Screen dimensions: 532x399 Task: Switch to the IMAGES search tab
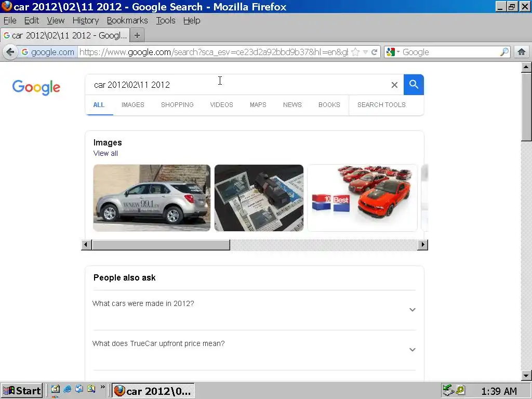tap(132, 105)
